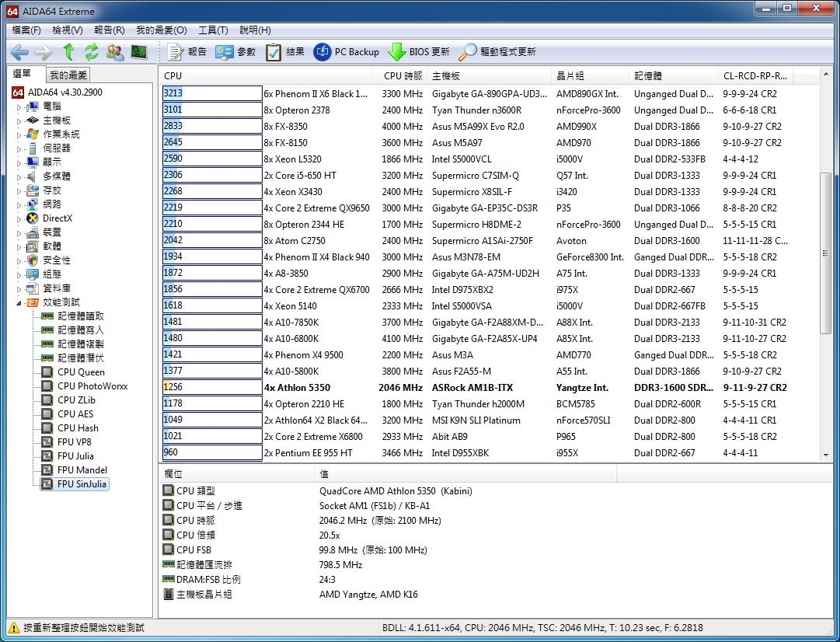This screenshot has height=642, width=840.
Task: Open the 我的最愛(O) menu
Action: coord(162,30)
